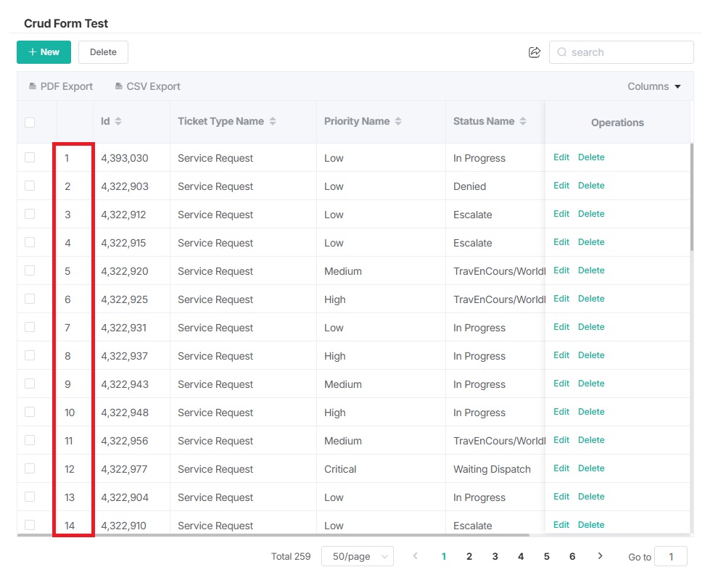This screenshot has height=588, width=713.
Task: Open the 50/page size dropdown
Action: (x=357, y=556)
